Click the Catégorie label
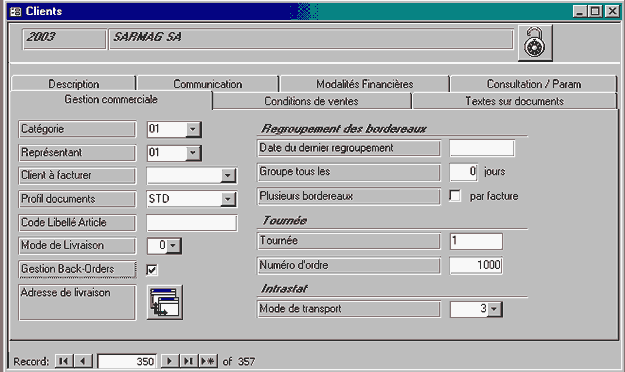 (x=77, y=129)
